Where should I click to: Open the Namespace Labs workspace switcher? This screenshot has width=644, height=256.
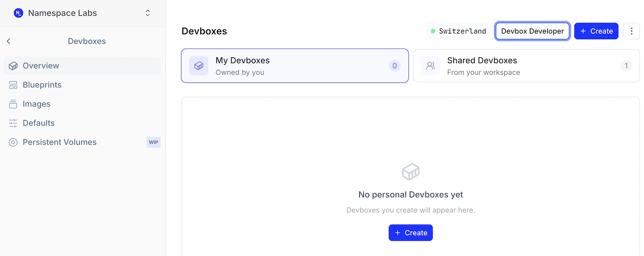[x=83, y=13]
